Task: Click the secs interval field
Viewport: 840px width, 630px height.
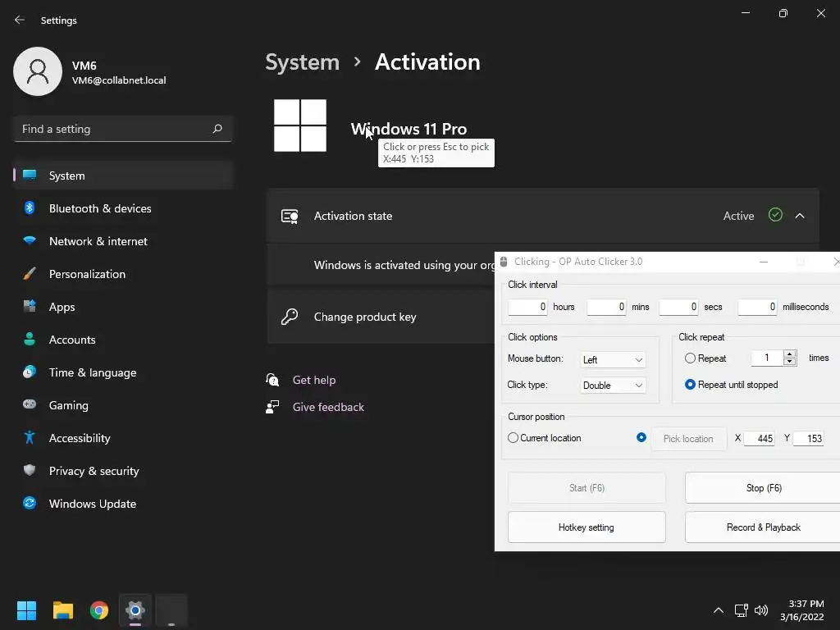Action: click(678, 307)
